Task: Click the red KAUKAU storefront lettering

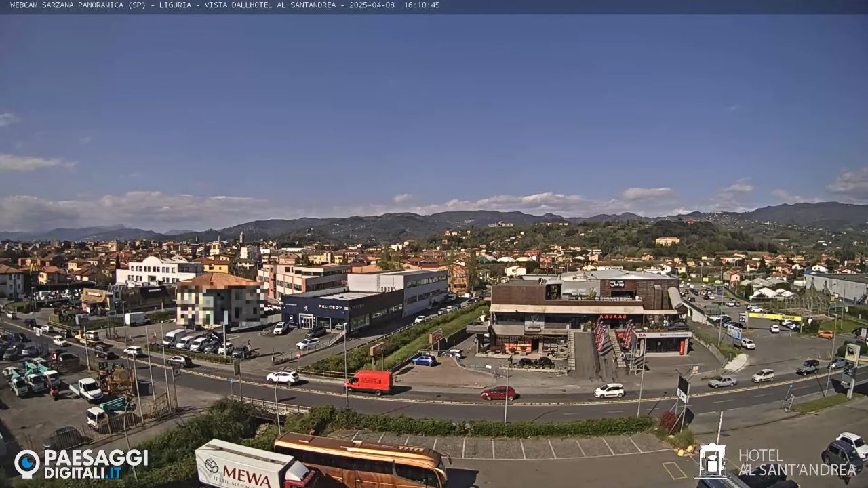Action: click(613, 316)
